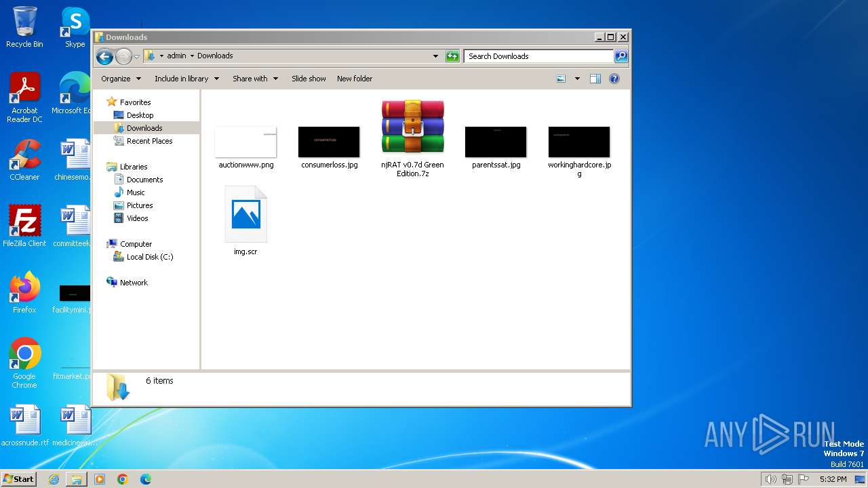The image size is (868, 488).
Task: Open Documents library
Action: pos(144,180)
